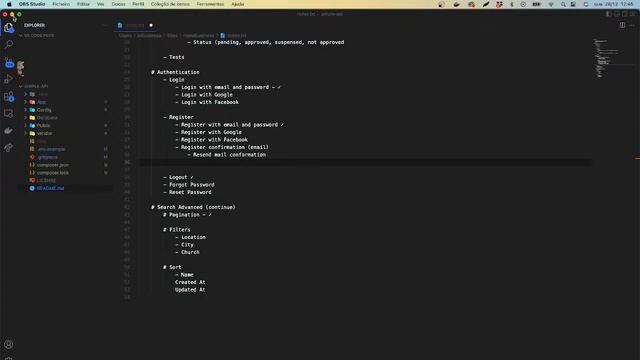Click the unsaved dot on editor tab
This screenshot has width=640, height=360.
151,25
